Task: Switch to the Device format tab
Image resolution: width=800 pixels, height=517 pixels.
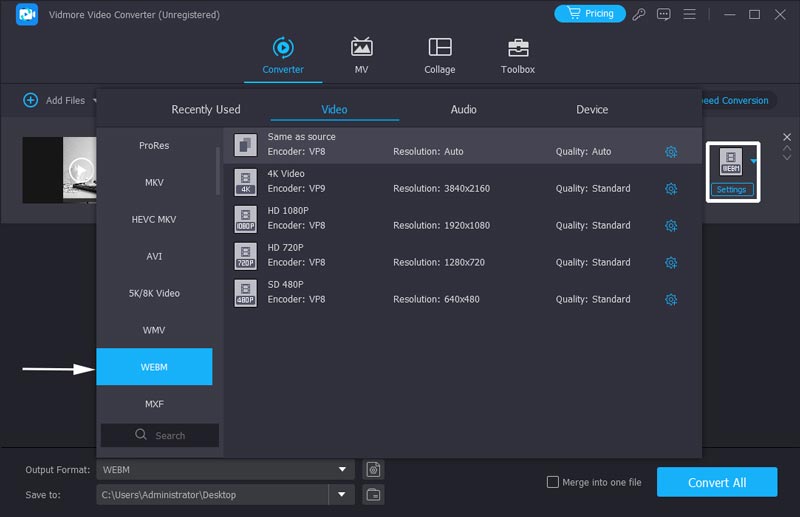Action: pyautogui.click(x=592, y=109)
